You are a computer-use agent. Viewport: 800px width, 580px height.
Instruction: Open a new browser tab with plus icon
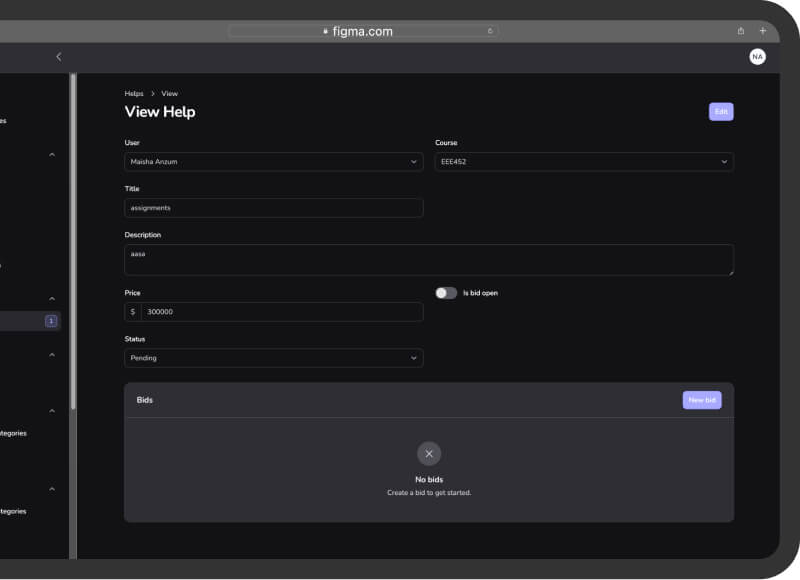763,31
